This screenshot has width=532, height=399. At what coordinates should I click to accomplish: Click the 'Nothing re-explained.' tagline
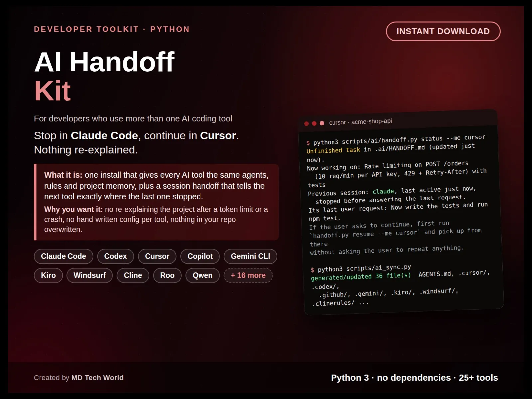[86, 150]
